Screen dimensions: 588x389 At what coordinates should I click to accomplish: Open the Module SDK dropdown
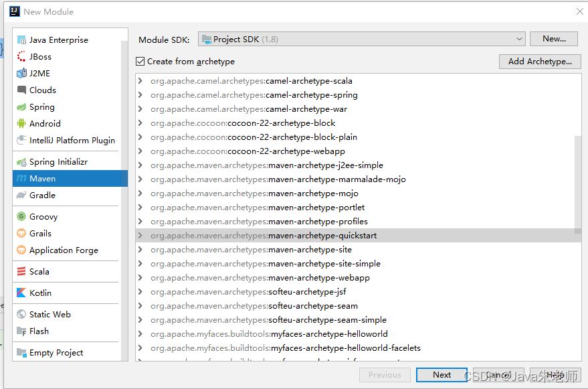click(361, 39)
